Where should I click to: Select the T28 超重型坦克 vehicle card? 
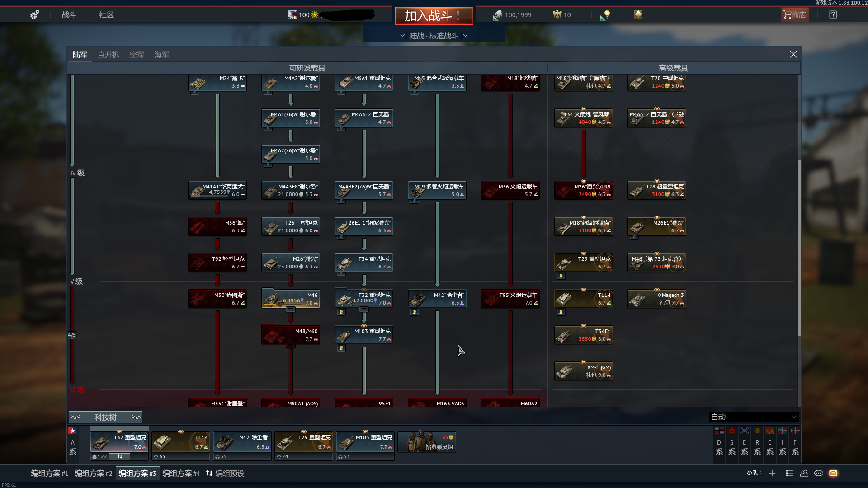(x=657, y=190)
